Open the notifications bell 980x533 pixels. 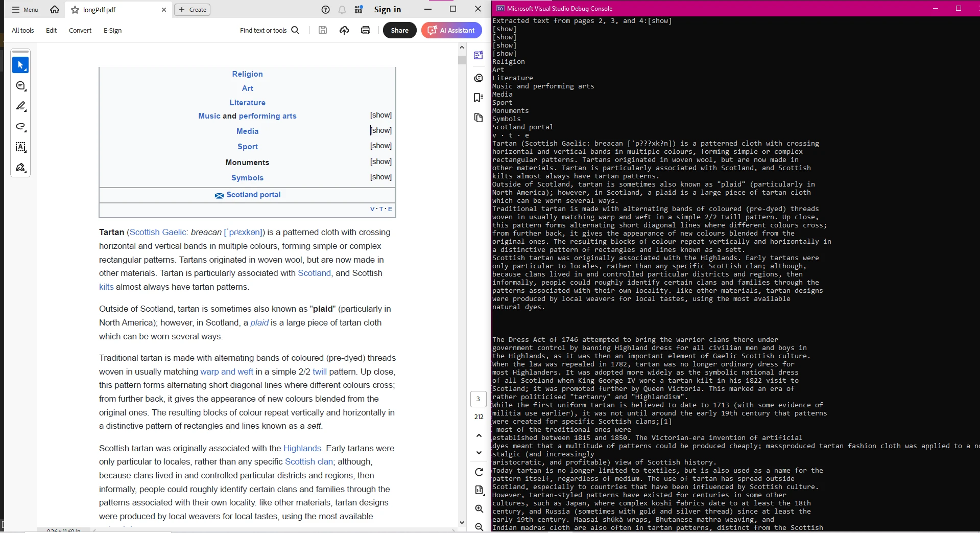pos(342,10)
